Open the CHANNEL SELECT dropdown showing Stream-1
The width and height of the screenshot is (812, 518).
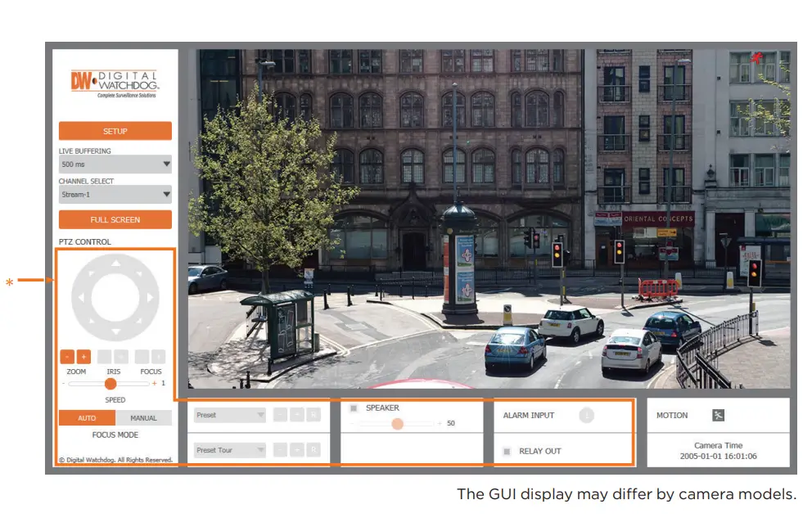tap(115, 194)
